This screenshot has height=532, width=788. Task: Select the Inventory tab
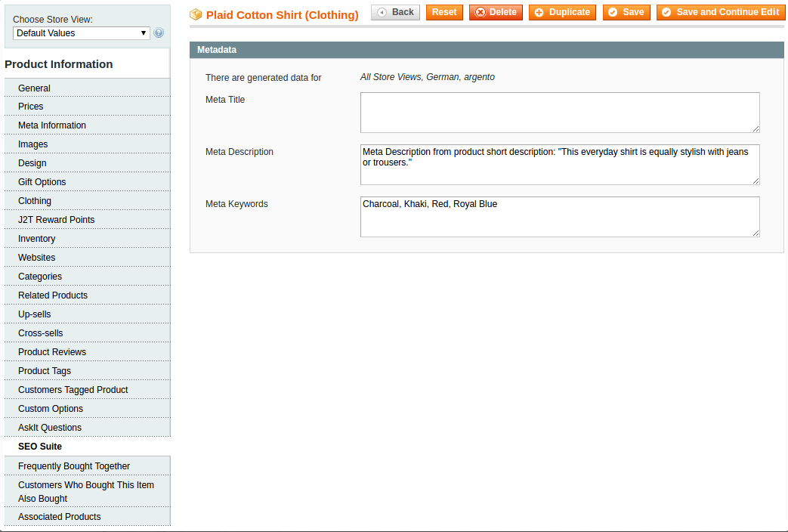click(x=37, y=239)
